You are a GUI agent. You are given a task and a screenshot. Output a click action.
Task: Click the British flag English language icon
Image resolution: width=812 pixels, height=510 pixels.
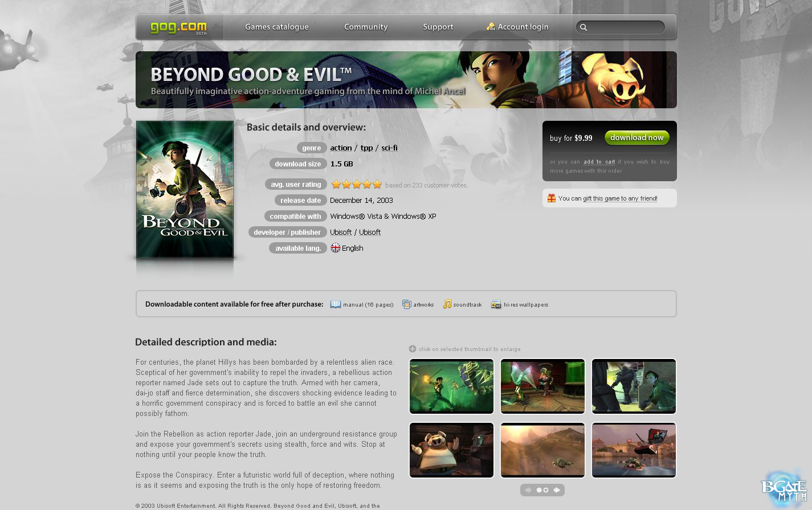click(335, 248)
